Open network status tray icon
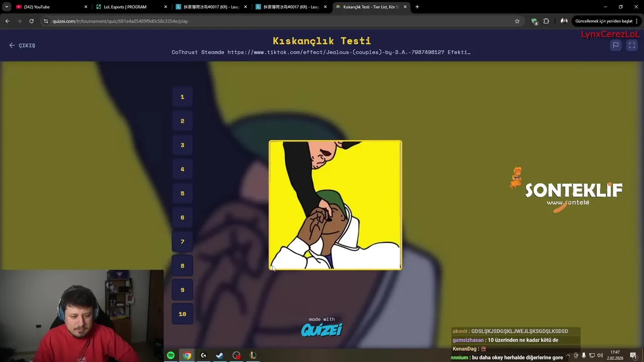The width and height of the screenshot is (644, 362). (592, 355)
